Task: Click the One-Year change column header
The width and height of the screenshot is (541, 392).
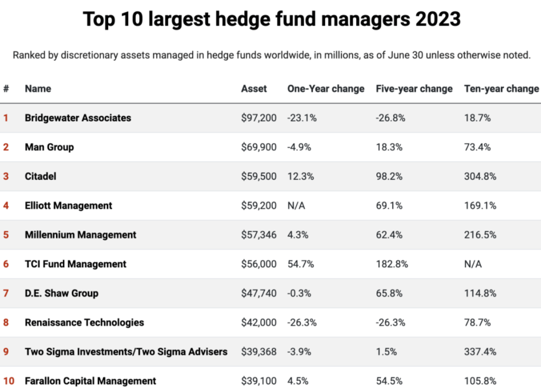Action: coord(326,89)
